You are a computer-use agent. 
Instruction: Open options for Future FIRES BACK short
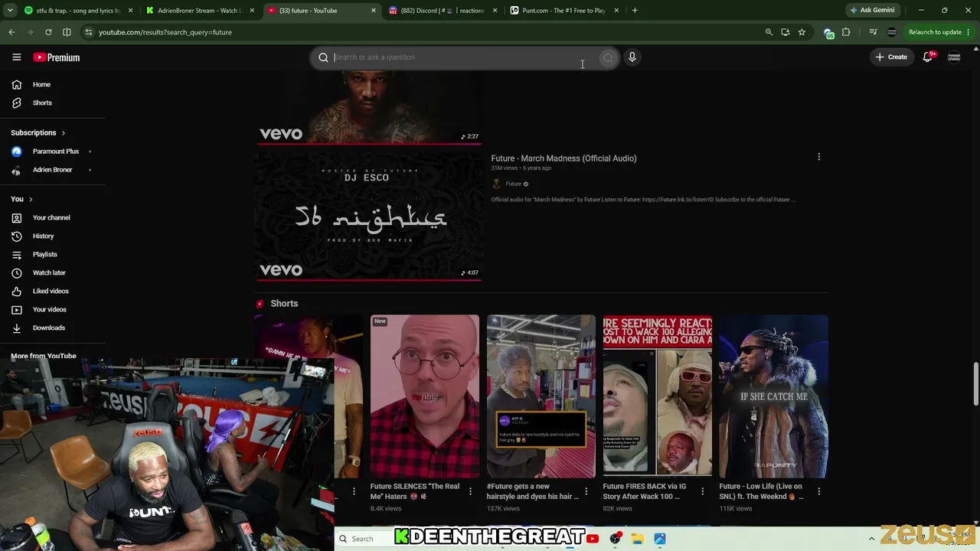702,491
